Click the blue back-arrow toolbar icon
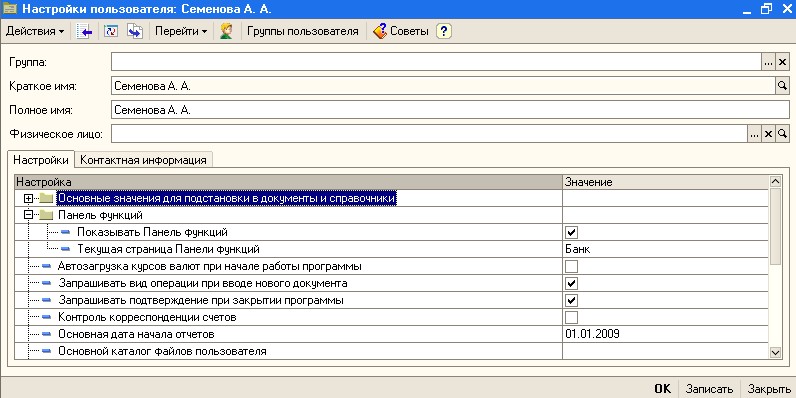This screenshot has width=796, height=398. (x=85, y=31)
